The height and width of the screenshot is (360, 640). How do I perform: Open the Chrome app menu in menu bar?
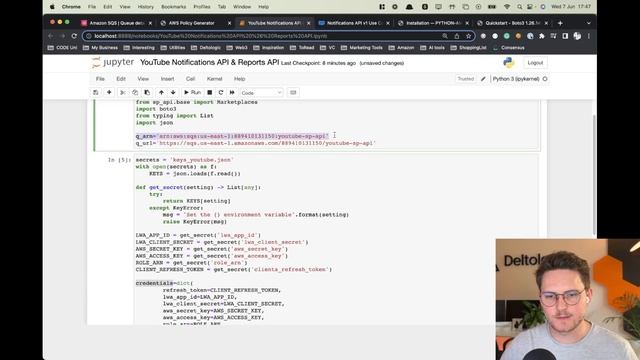[71, 7]
